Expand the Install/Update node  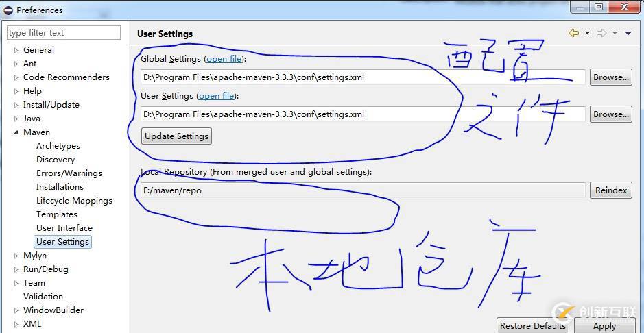16,105
